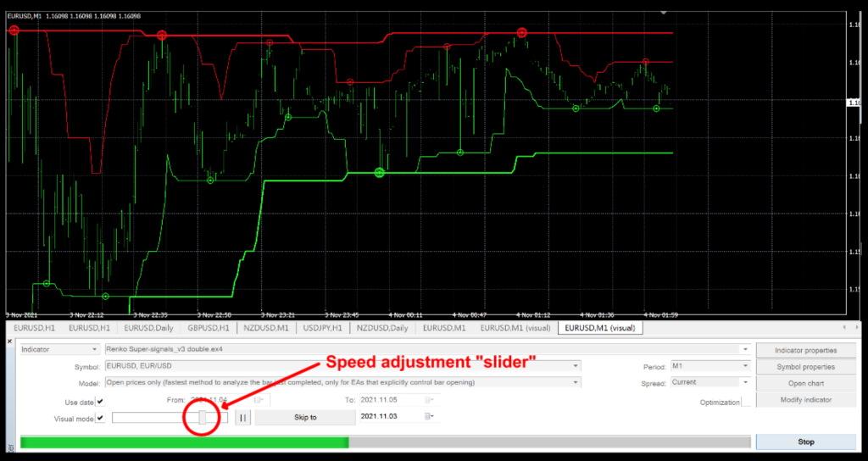
Task: Click the chart shift triangle marker
Action: (663, 13)
